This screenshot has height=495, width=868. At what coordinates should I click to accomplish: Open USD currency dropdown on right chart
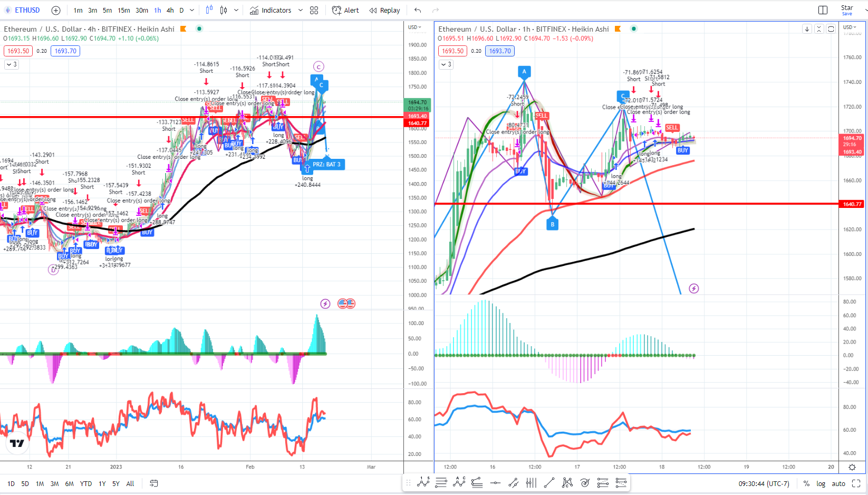pyautogui.click(x=850, y=27)
